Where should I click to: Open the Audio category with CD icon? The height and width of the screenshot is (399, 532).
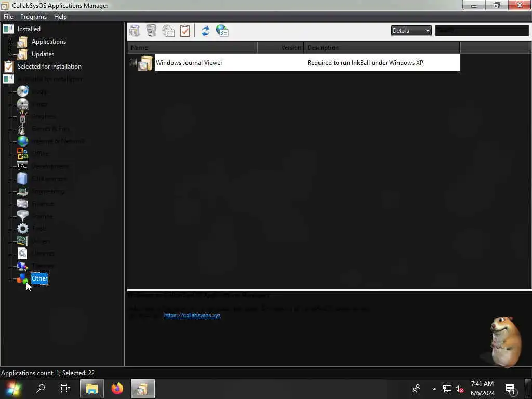23,91
